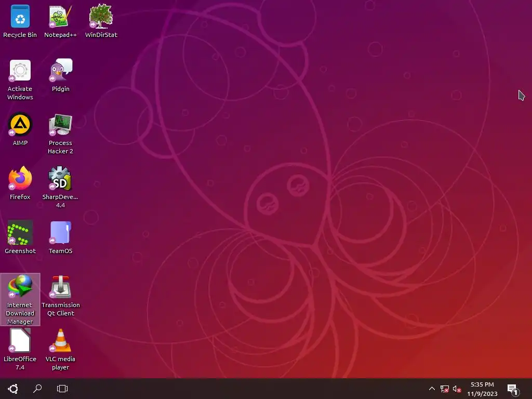Open the Firefox browser shortcut
The image size is (532, 399).
point(20,183)
